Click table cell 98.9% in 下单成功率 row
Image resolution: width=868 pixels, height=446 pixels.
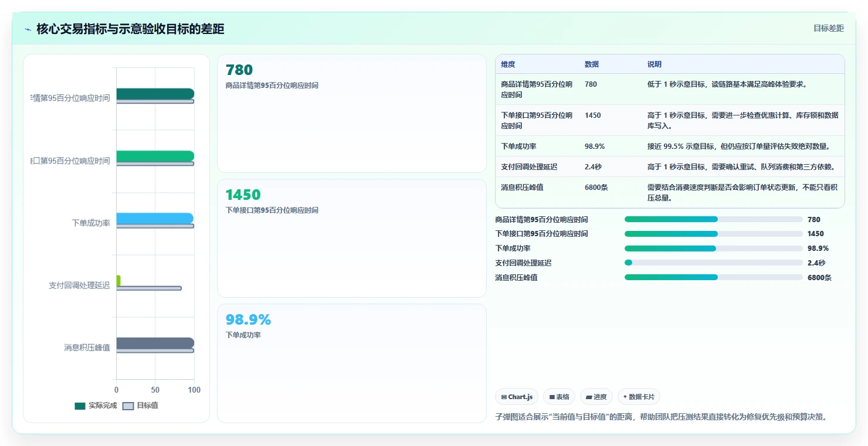click(x=595, y=147)
